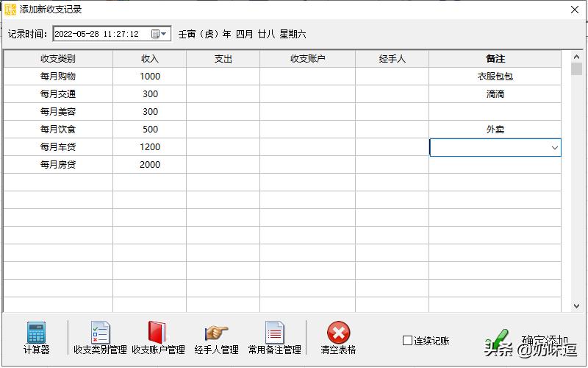The height and width of the screenshot is (368, 588).
Task: Open 收支账户管理 red book icon
Action: (x=157, y=333)
